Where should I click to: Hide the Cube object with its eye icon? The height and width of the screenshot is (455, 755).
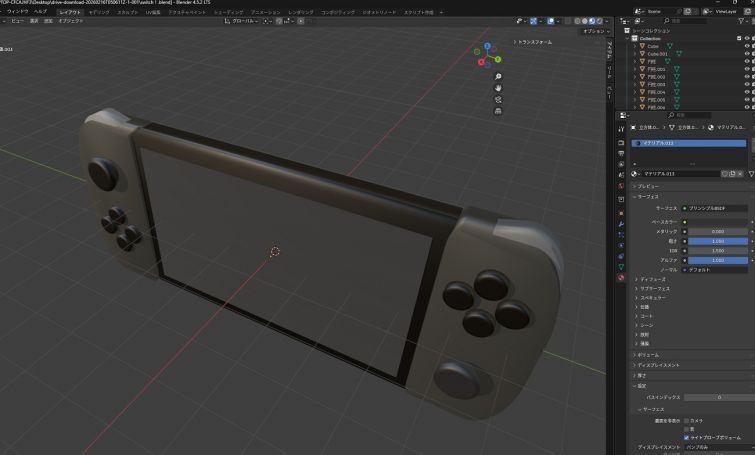tap(747, 45)
